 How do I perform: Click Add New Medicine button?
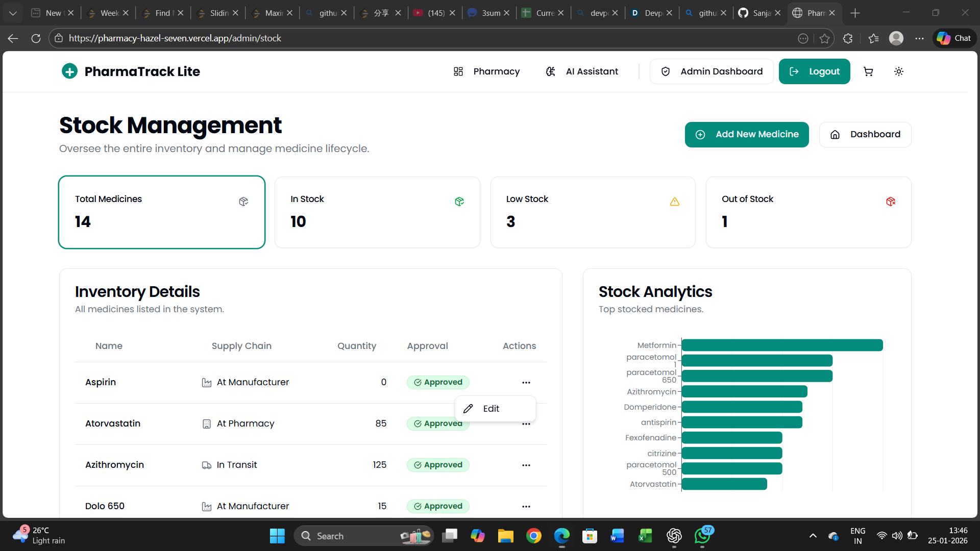pos(747,135)
